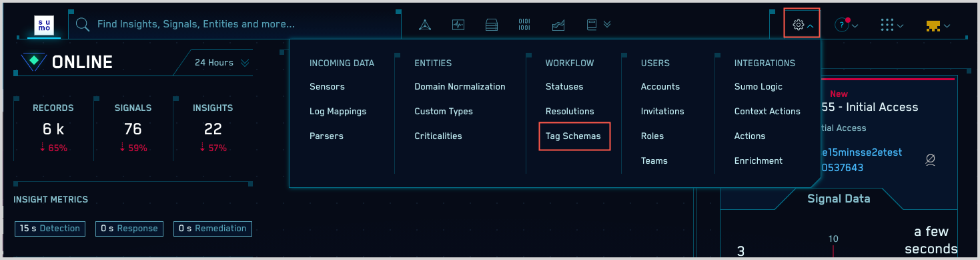Open the help question mark icon

coord(841,25)
